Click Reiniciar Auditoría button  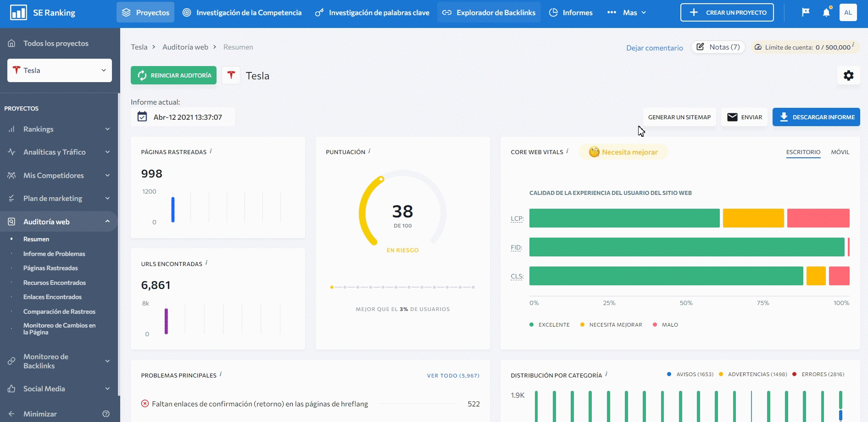click(x=173, y=75)
